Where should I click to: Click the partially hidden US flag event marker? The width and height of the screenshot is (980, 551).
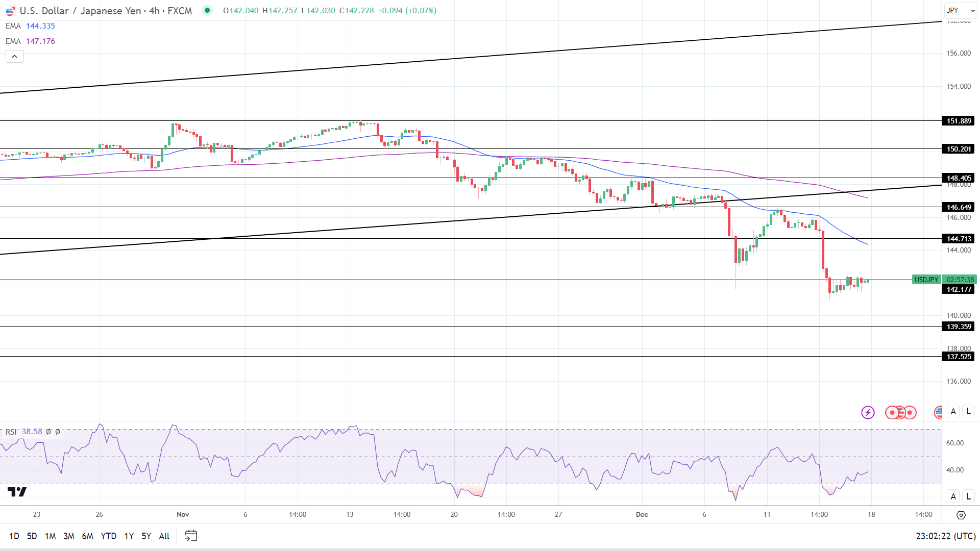tap(938, 412)
